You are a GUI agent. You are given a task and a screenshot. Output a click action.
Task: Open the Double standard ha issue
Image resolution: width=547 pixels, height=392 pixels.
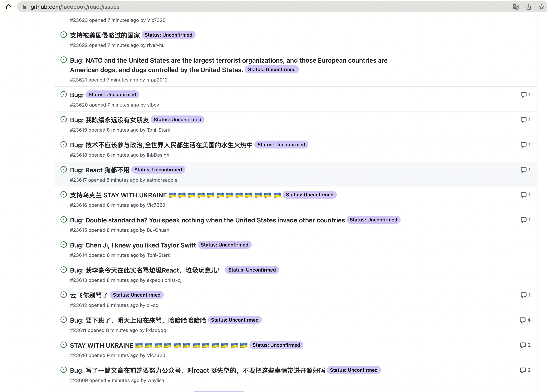click(x=207, y=220)
